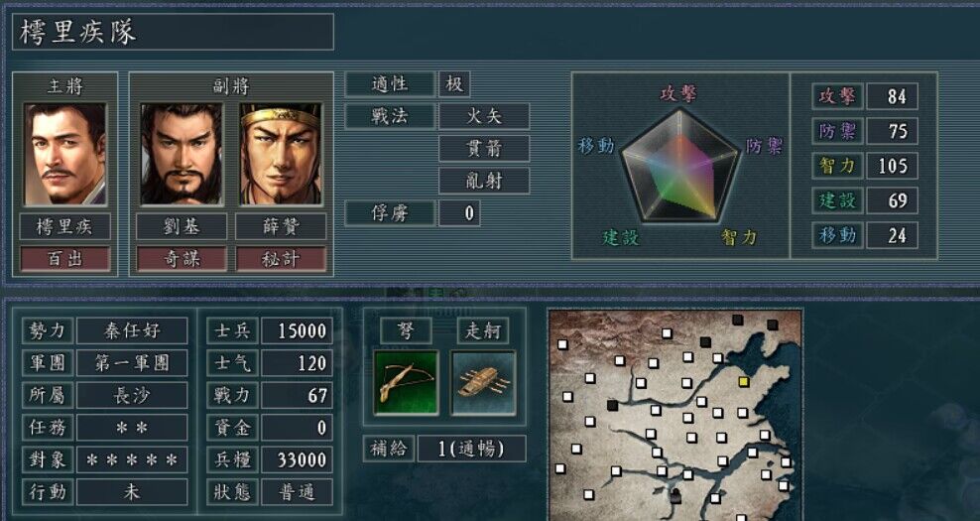Click the 弩 weapon type label
The height and width of the screenshot is (521, 980).
[x=407, y=330]
